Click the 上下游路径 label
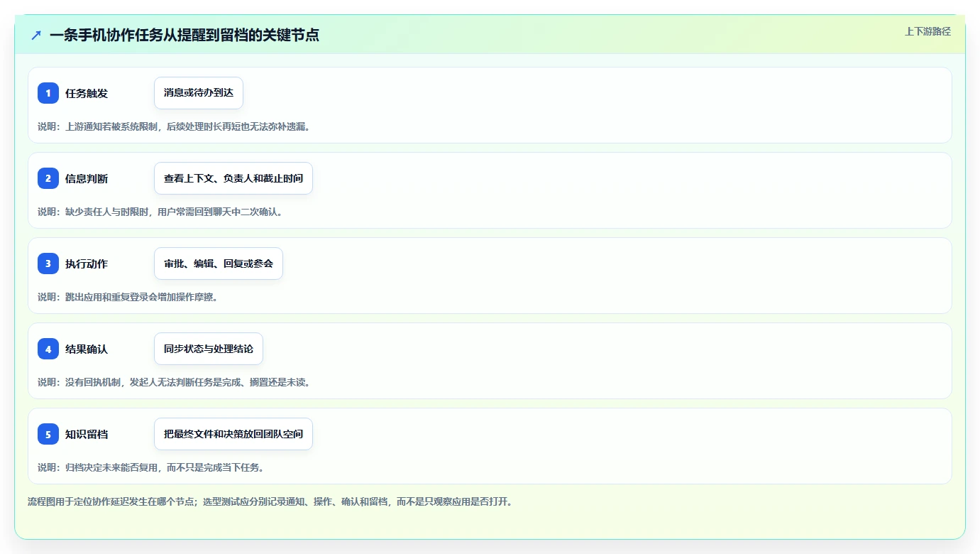 [x=927, y=31]
